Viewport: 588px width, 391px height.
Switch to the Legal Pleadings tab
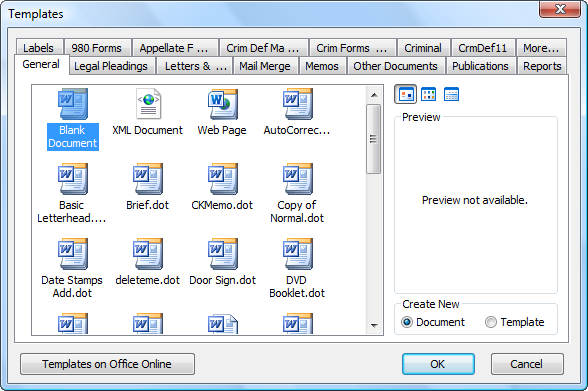(x=111, y=66)
